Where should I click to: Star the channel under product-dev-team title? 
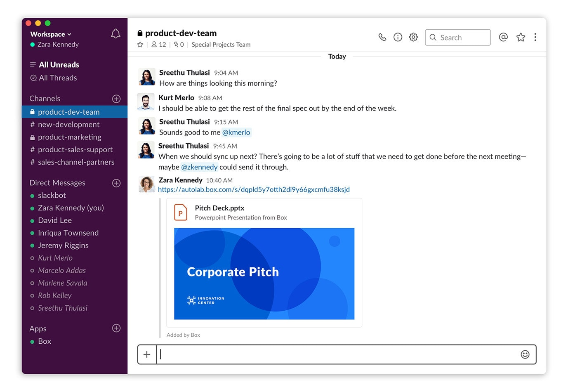140,45
